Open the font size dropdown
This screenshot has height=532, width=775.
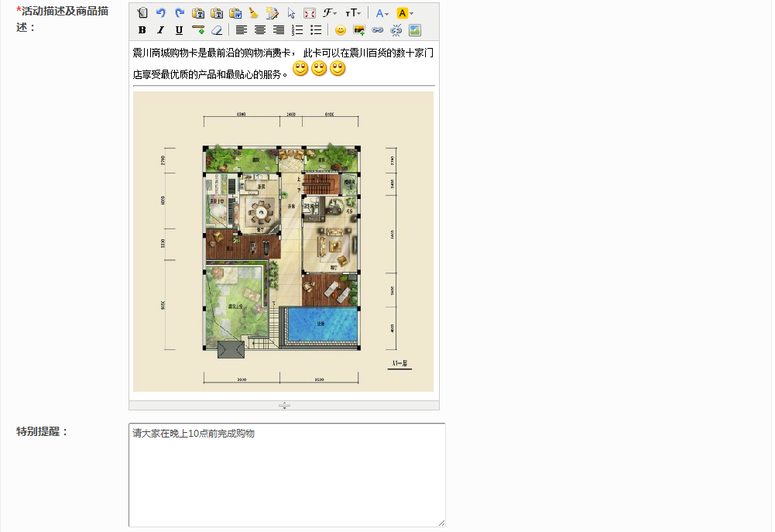[x=353, y=13]
